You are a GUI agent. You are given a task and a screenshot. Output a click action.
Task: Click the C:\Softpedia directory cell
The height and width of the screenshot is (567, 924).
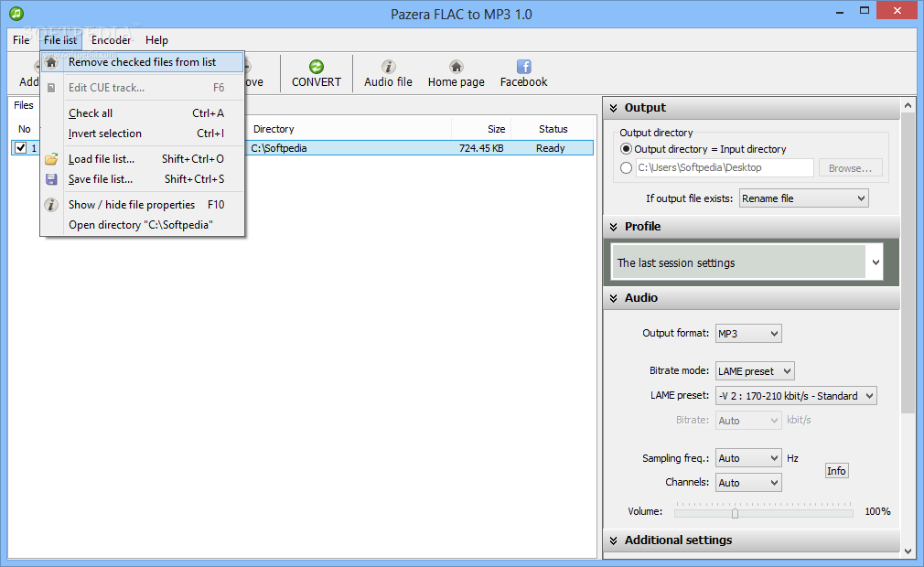[x=279, y=148]
